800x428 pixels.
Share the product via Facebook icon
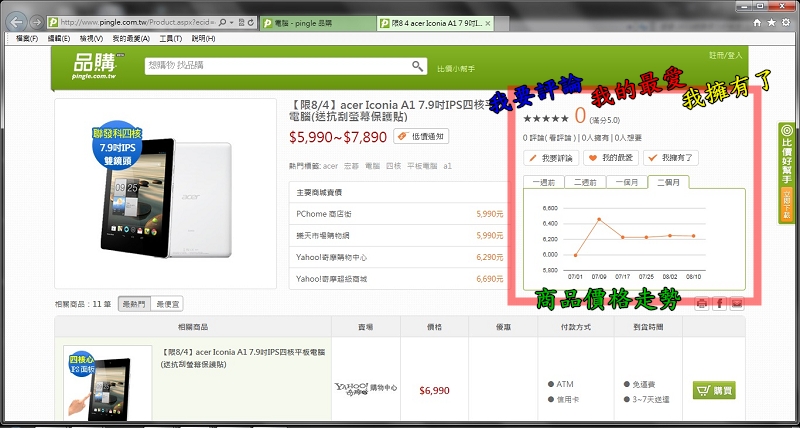click(x=719, y=304)
